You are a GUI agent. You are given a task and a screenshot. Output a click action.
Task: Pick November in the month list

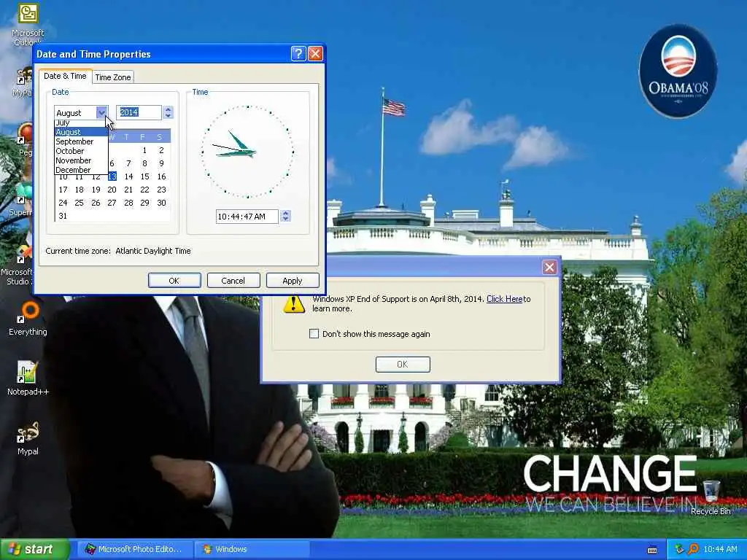tap(81, 160)
